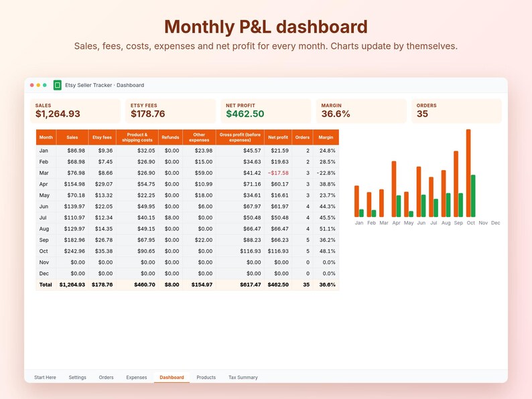Click Gross profit (before expenses) header
The height and width of the screenshot is (399, 532).
pos(240,137)
